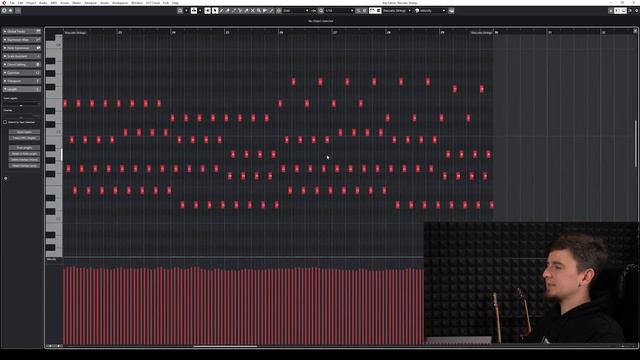The height and width of the screenshot is (360, 640).
Task: Adjust the Overlap slider
Action: (x=22, y=117)
